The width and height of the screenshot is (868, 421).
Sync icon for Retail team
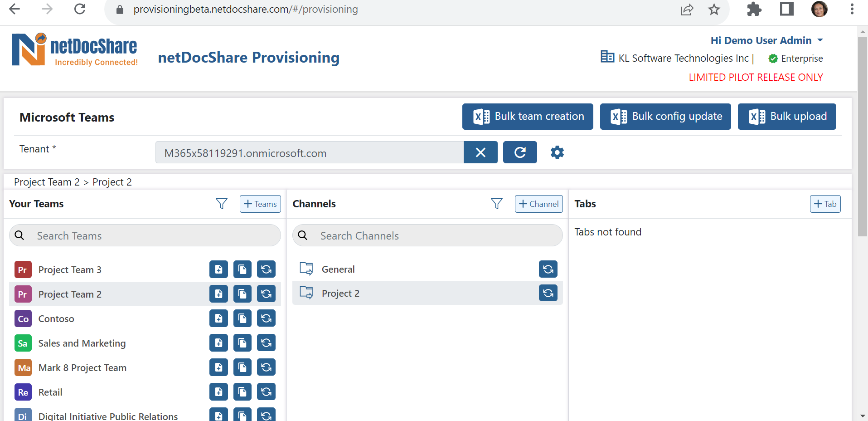[x=267, y=392]
